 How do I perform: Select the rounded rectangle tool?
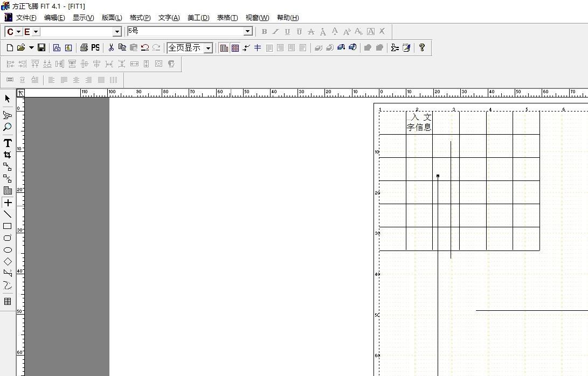[8, 238]
